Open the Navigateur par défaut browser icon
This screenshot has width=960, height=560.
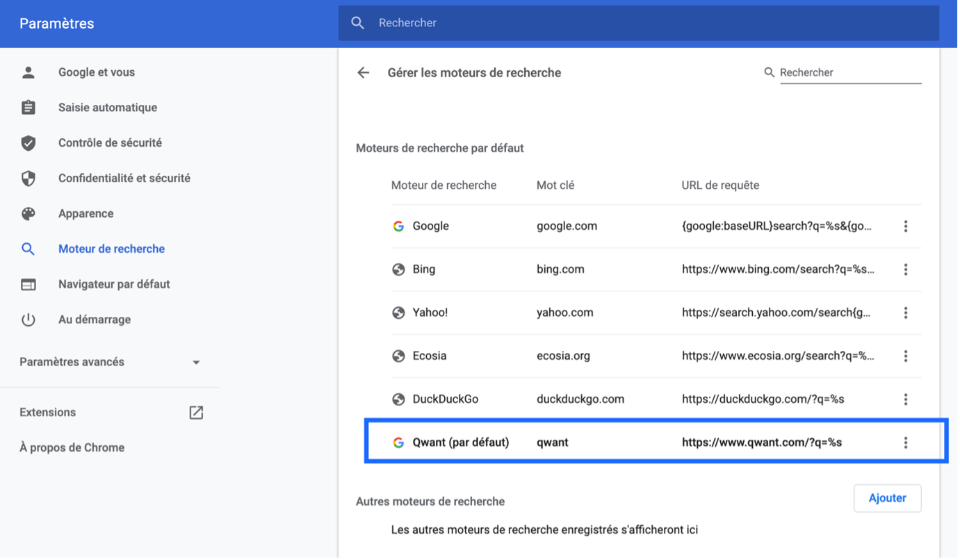tap(28, 283)
